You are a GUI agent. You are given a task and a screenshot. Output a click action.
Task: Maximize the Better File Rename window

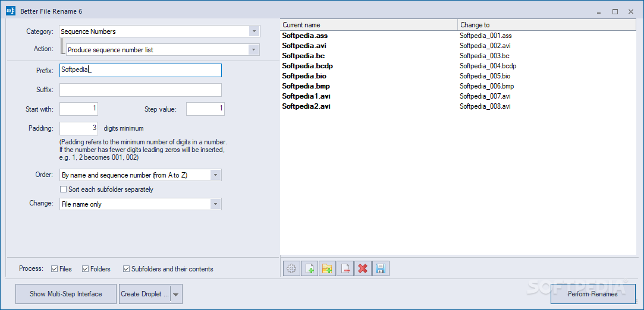(x=615, y=11)
